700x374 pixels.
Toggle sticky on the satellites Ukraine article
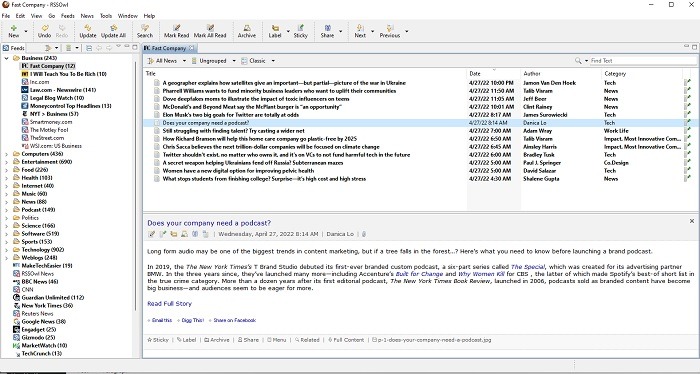(687, 83)
